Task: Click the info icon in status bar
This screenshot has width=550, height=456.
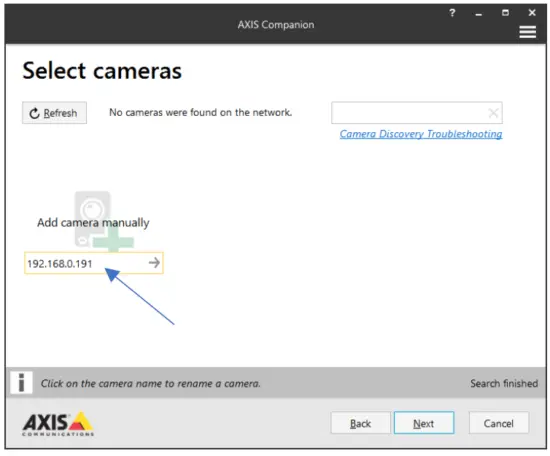Action: 21,382
